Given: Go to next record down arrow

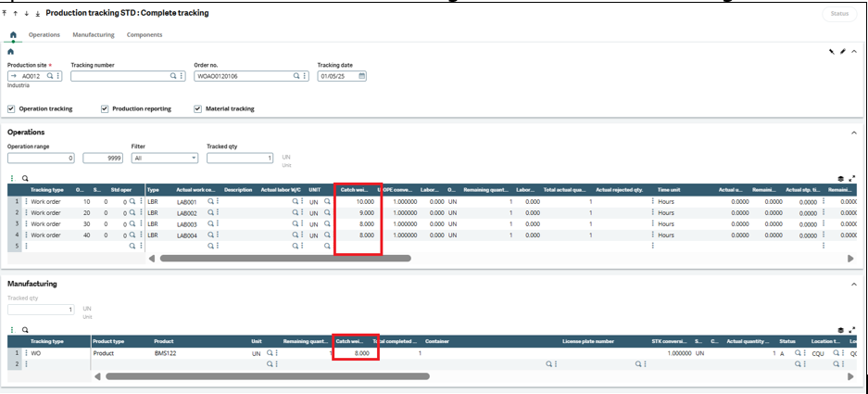Looking at the screenshot, I should click(x=27, y=13).
